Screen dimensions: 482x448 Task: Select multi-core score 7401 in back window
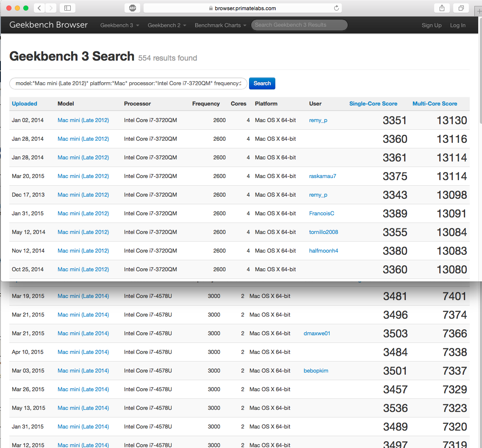point(454,296)
